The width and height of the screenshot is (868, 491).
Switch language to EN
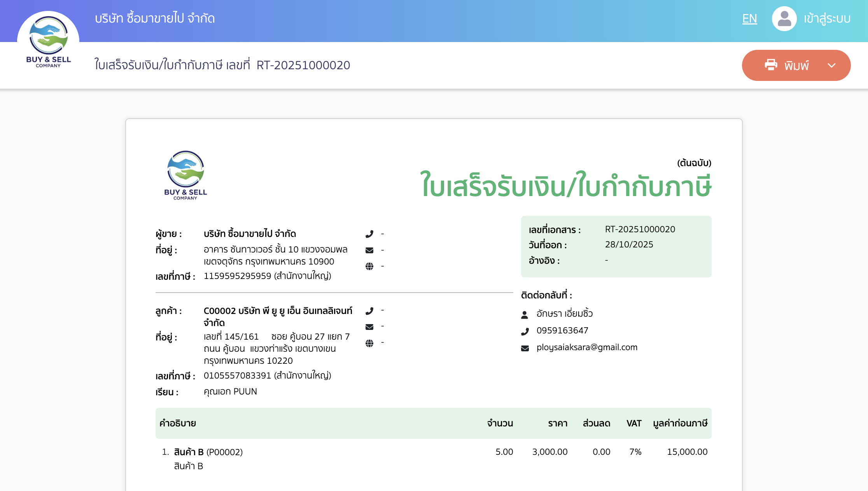(x=749, y=18)
